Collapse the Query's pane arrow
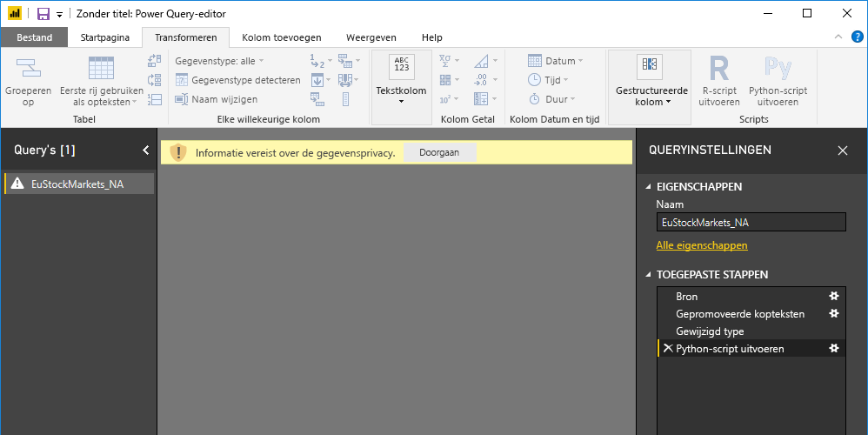This screenshot has height=435, width=868. [x=145, y=150]
